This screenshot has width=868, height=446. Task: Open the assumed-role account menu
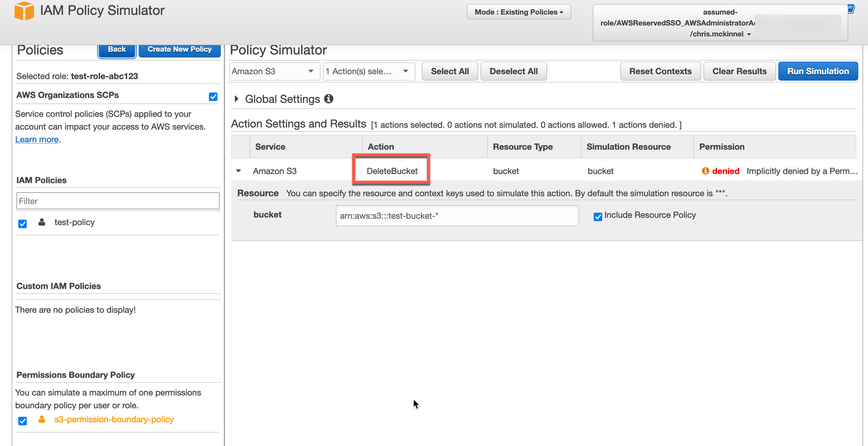coord(720,23)
